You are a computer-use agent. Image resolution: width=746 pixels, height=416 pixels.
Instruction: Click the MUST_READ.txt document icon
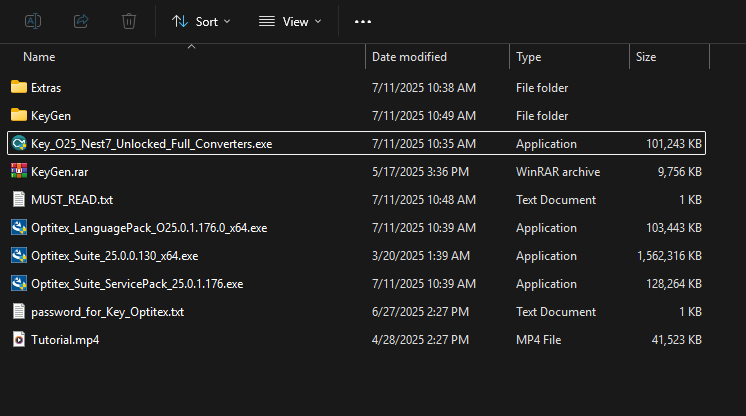pos(19,200)
